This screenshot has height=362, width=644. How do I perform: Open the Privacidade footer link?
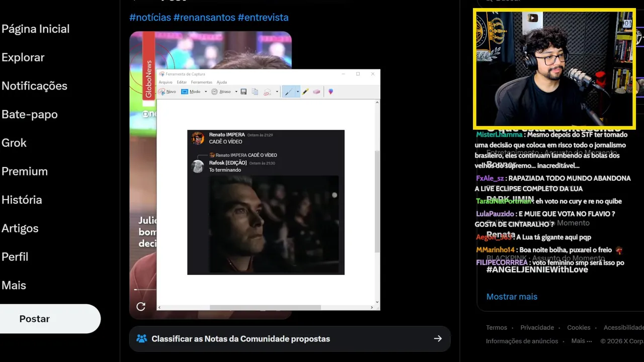tap(537, 328)
